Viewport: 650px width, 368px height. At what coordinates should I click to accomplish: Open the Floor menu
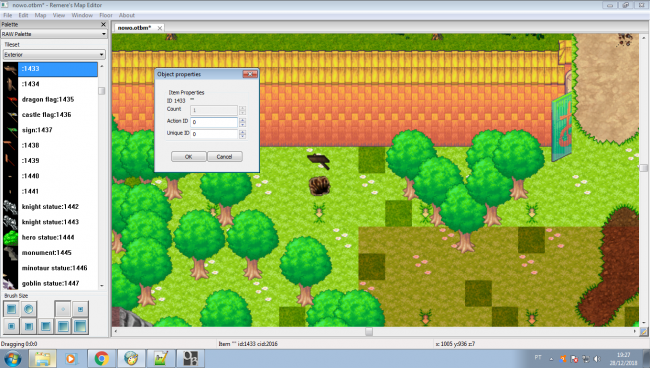point(106,15)
